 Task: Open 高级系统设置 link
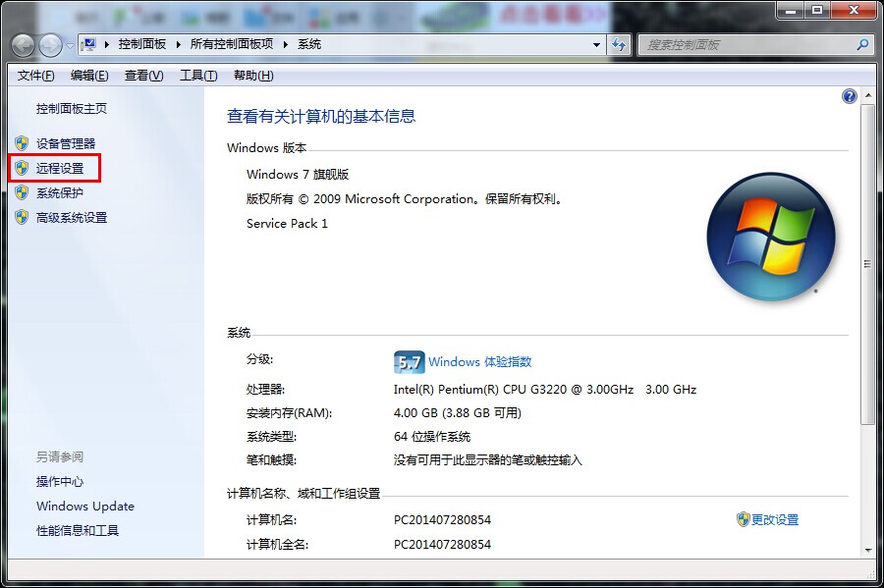point(72,217)
